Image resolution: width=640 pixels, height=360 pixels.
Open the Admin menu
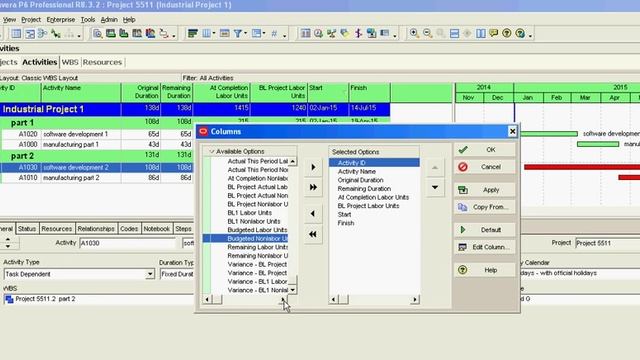(x=109, y=20)
